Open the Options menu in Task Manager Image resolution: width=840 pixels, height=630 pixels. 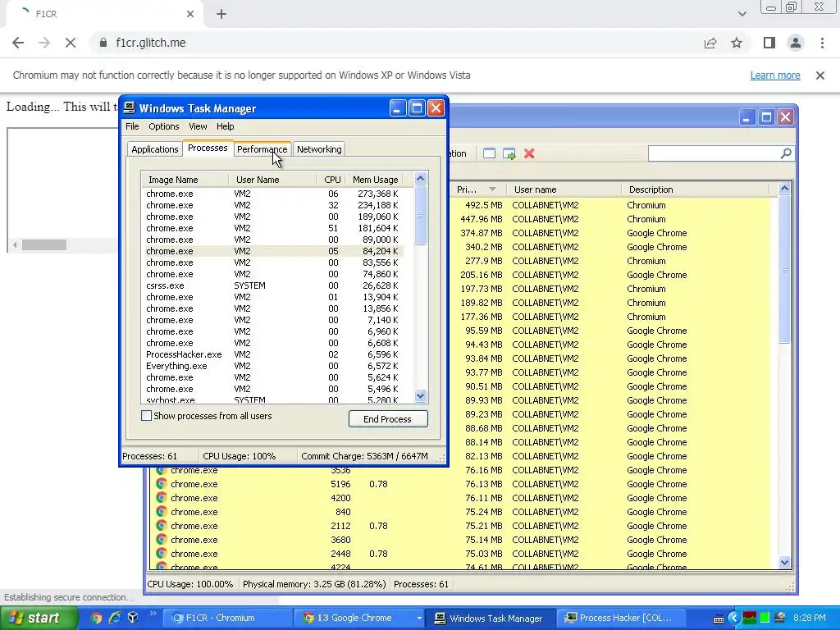coord(164,126)
